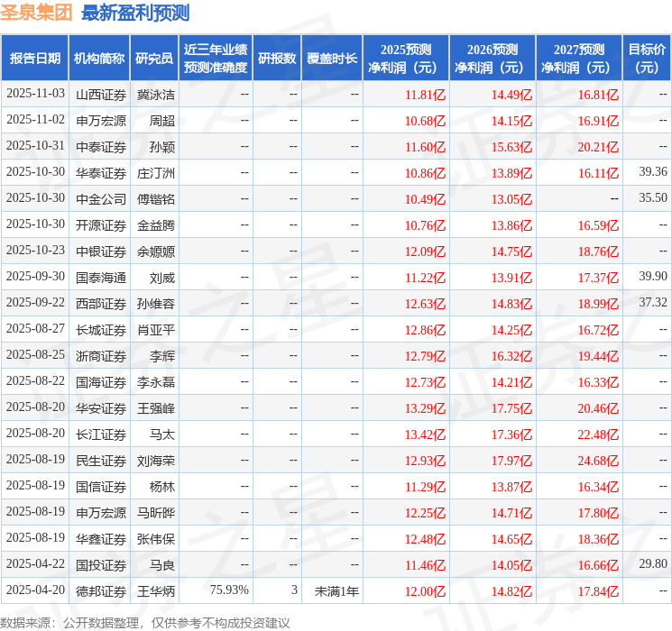Select the 2025-11-02 date cell
This screenshot has width=672, height=631.
(x=35, y=120)
